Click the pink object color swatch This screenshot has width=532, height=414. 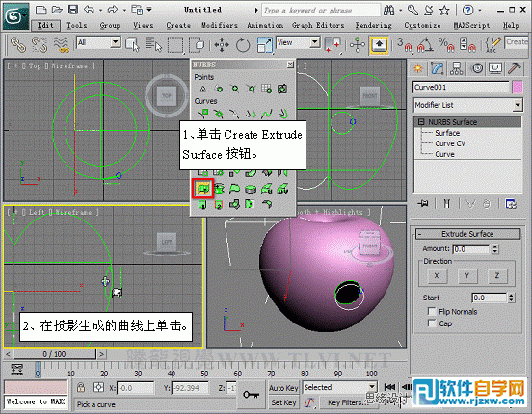pos(518,88)
